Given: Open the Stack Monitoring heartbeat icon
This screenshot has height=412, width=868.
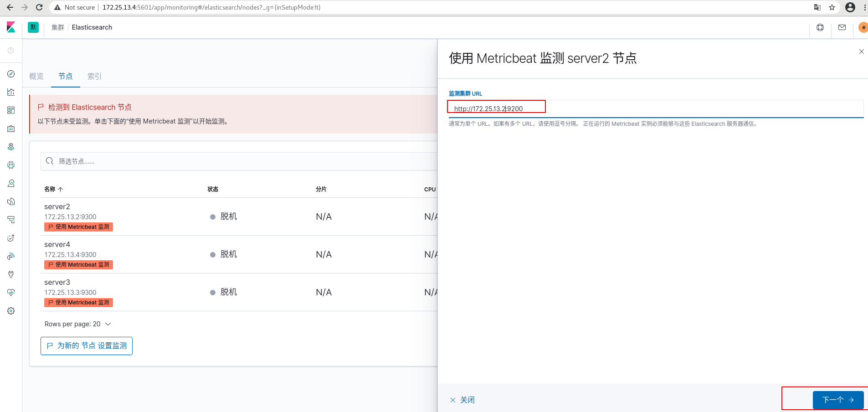Looking at the screenshot, I should (x=11, y=293).
